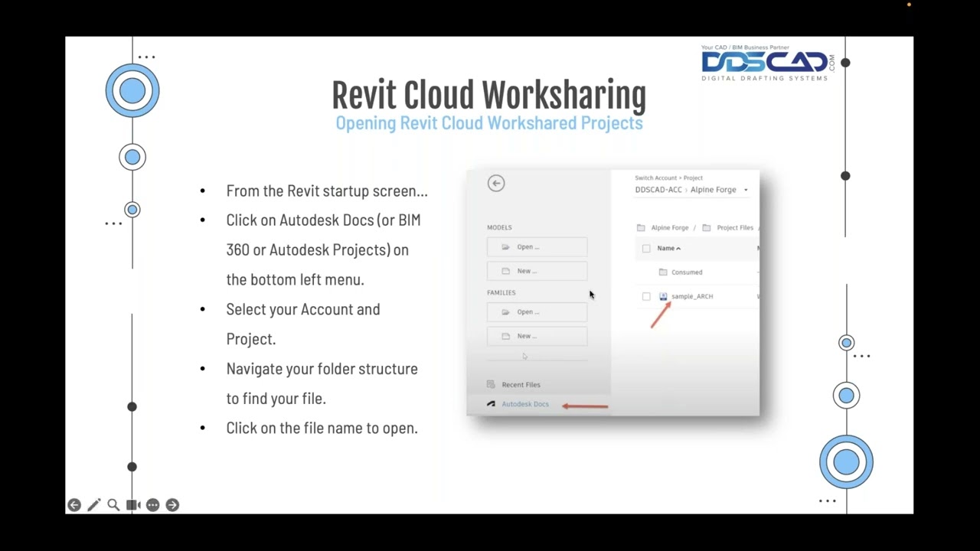Click the Recent Files icon
The width and height of the screenshot is (980, 551).
click(x=491, y=384)
